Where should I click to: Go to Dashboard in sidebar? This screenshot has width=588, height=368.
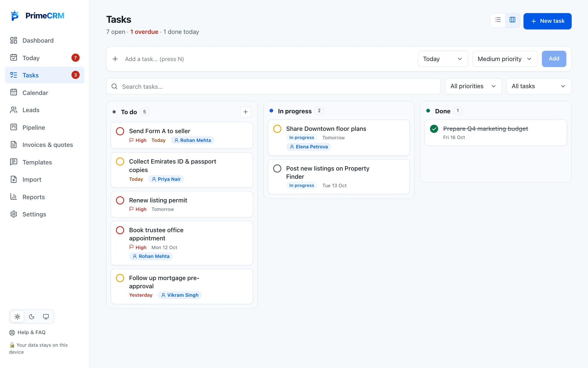point(45,40)
